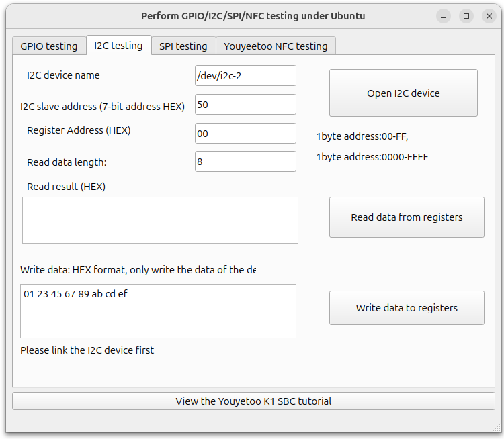Go to Youyeetoo NFC testing tab
504x439 pixels.
pos(276,46)
